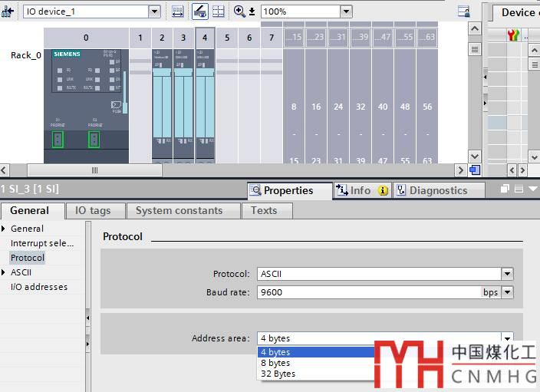This screenshot has height=392, width=540.
Task: Click lower arrow on device overview splitter
Action: tap(486, 103)
